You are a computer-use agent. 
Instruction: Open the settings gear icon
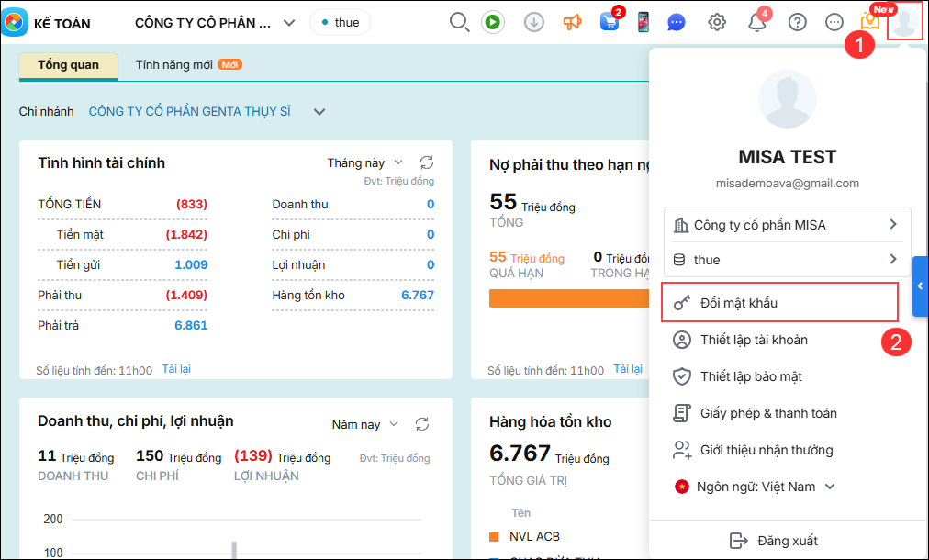tap(717, 22)
